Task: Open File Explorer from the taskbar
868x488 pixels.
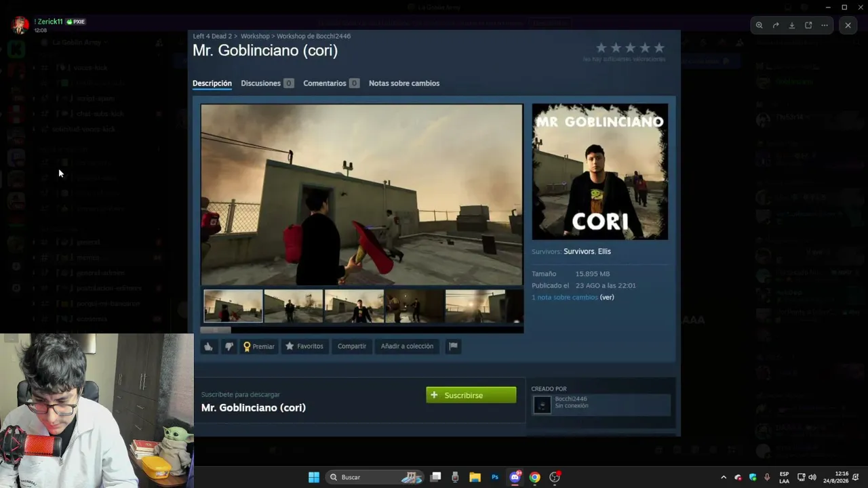Action: (x=475, y=477)
